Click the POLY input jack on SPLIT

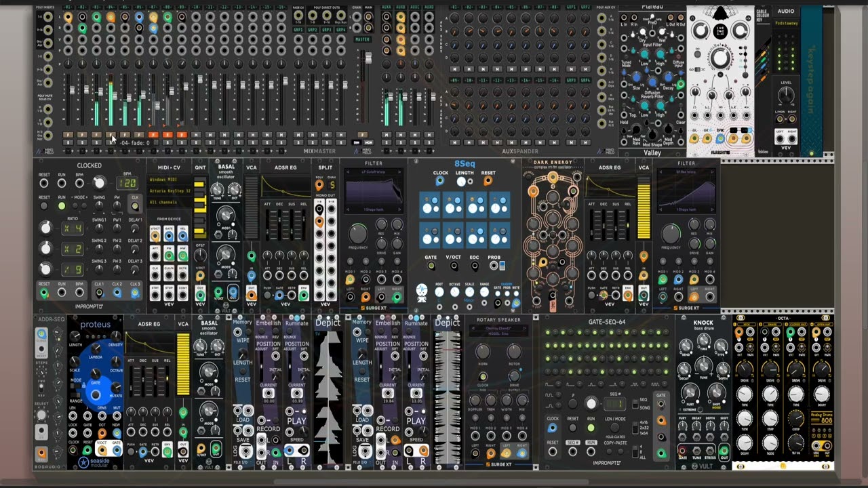click(x=319, y=185)
